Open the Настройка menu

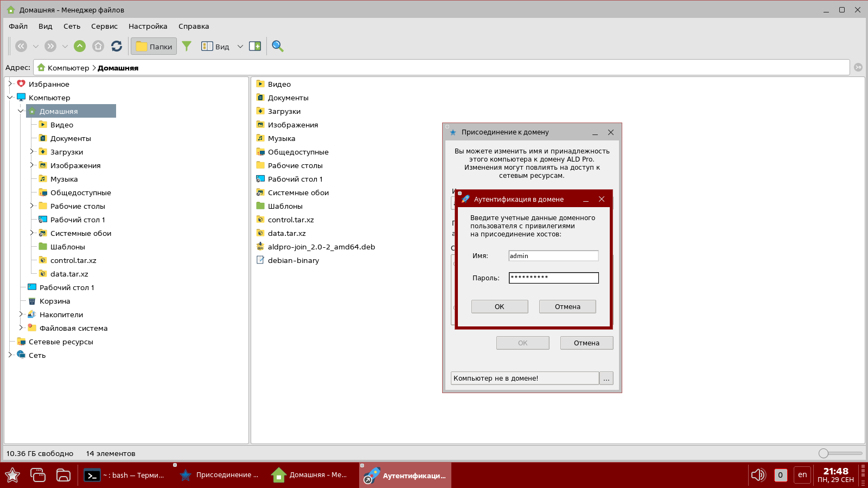[148, 26]
